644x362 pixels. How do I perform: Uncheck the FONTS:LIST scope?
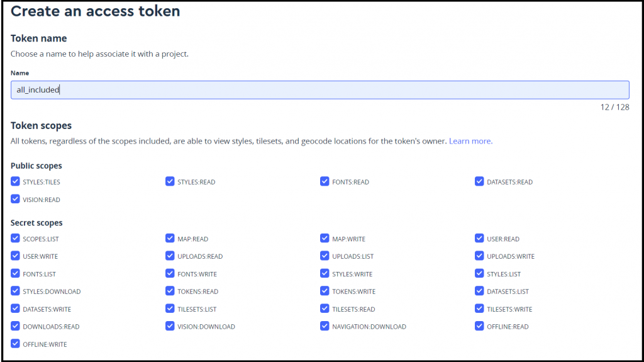click(x=15, y=274)
